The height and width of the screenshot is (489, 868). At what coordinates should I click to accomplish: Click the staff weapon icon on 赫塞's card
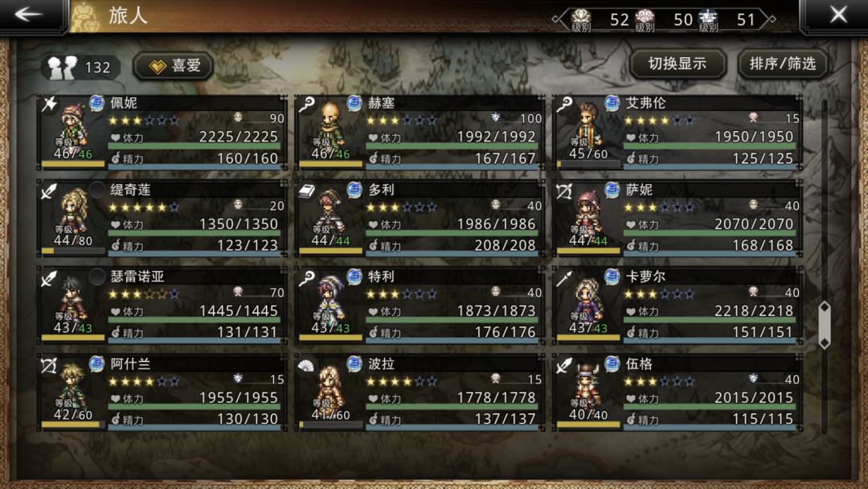(307, 104)
